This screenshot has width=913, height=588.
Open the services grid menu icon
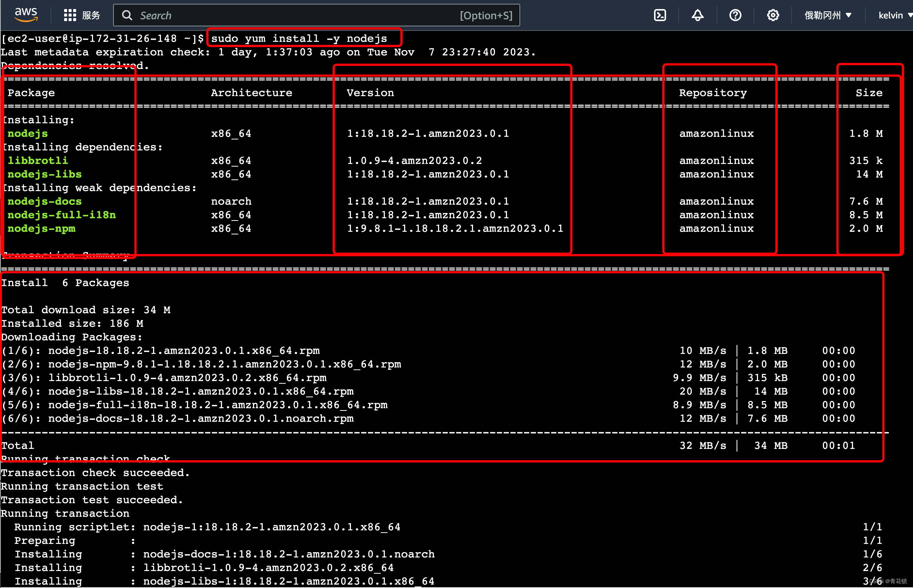tap(70, 15)
